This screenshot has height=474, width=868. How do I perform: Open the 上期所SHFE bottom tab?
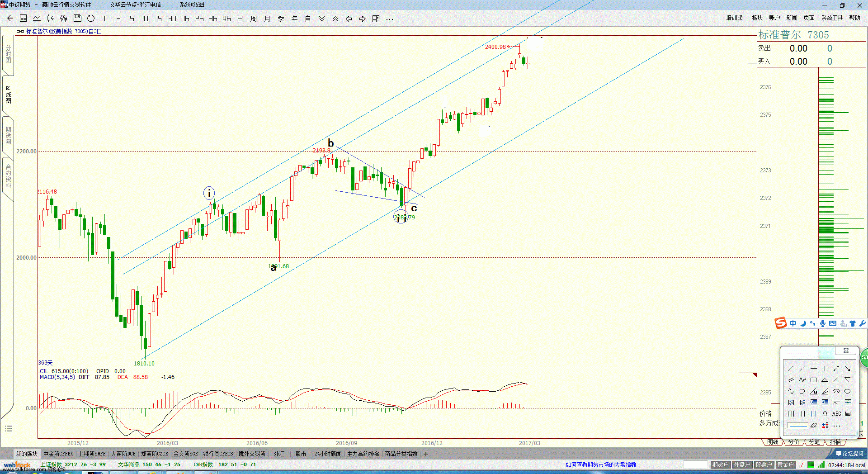point(92,454)
